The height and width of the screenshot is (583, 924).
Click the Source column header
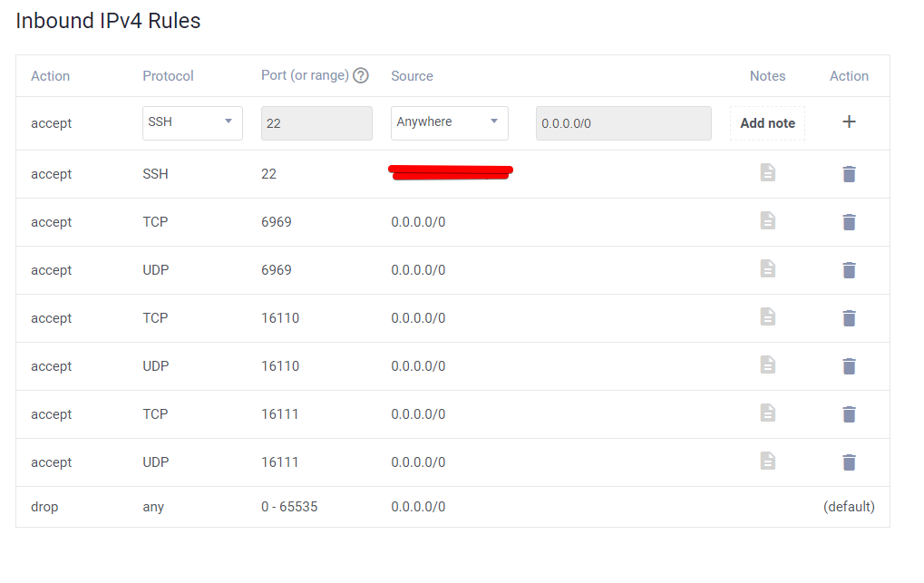pos(412,76)
